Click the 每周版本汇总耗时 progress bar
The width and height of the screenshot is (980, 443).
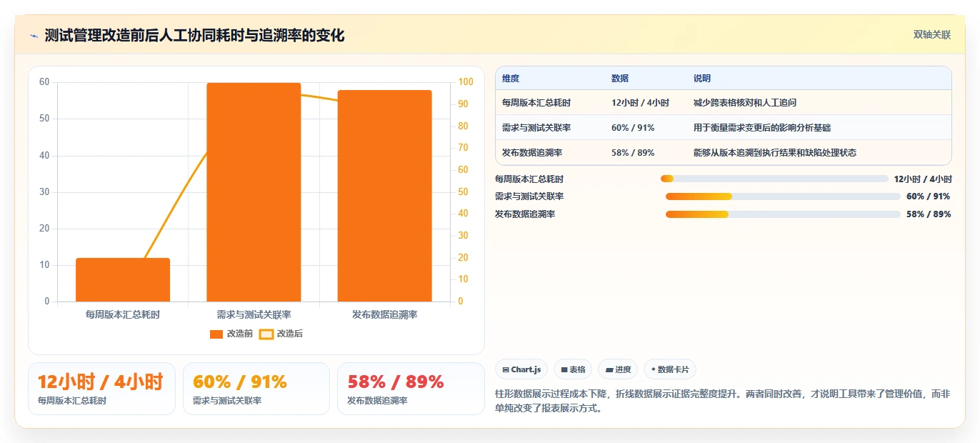point(774,179)
